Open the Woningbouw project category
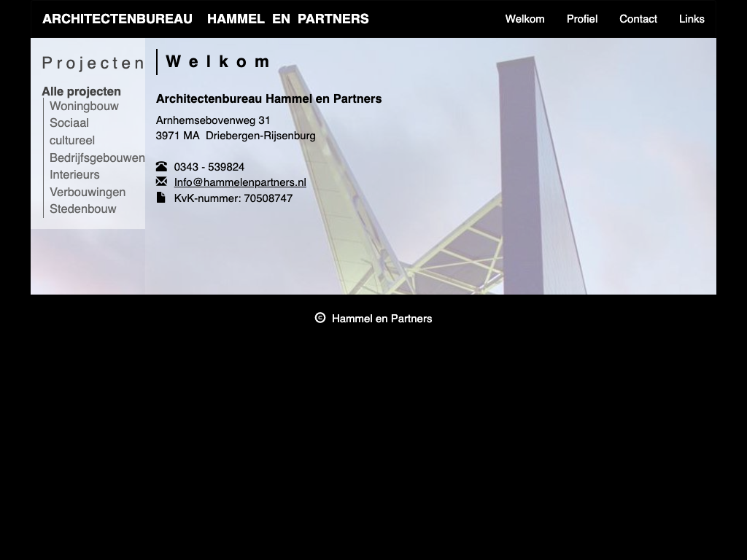The height and width of the screenshot is (560, 747). [x=84, y=106]
